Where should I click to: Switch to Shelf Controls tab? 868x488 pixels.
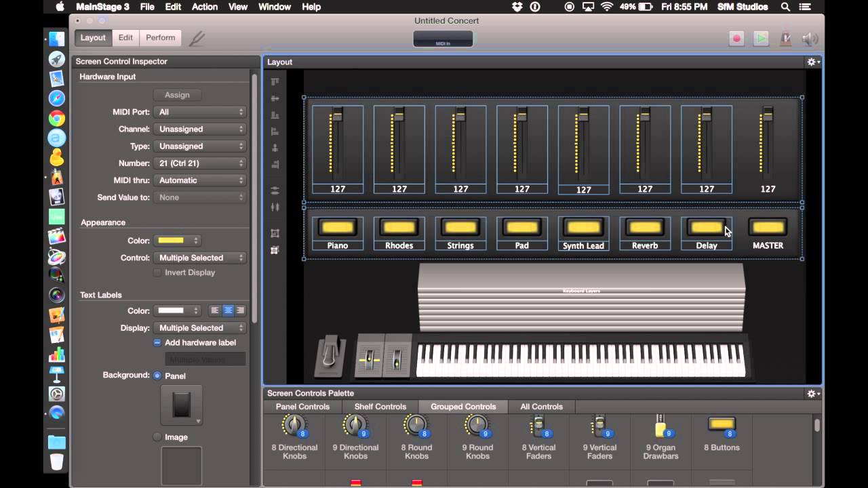click(380, 407)
